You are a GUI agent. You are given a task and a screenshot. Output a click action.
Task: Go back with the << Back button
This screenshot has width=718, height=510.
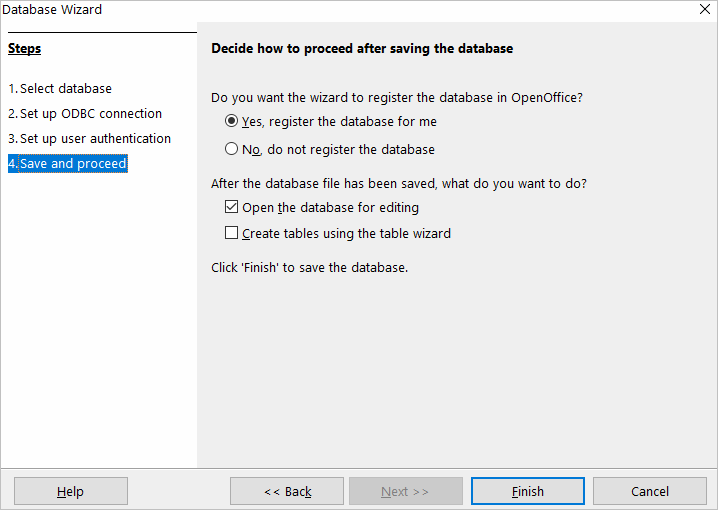pyautogui.click(x=287, y=491)
